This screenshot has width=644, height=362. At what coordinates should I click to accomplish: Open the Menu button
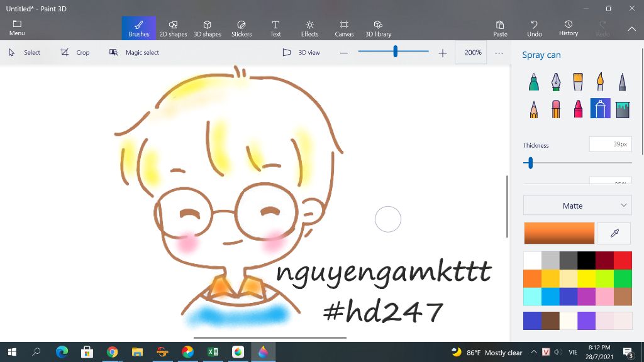(x=17, y=28)
